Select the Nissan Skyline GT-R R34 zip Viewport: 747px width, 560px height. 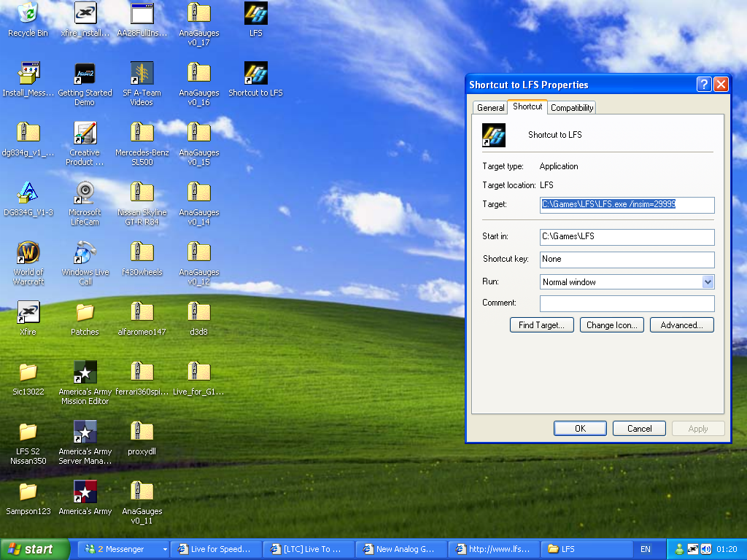coord(142,203)
